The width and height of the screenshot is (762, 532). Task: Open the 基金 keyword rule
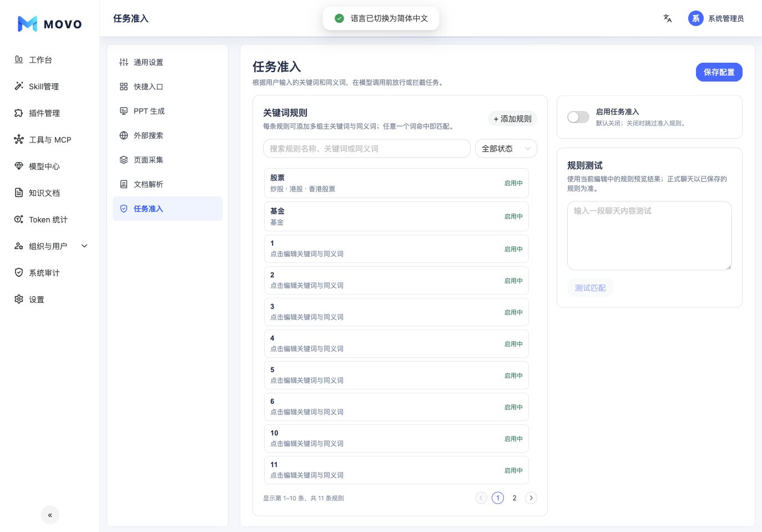pos(396,216)
